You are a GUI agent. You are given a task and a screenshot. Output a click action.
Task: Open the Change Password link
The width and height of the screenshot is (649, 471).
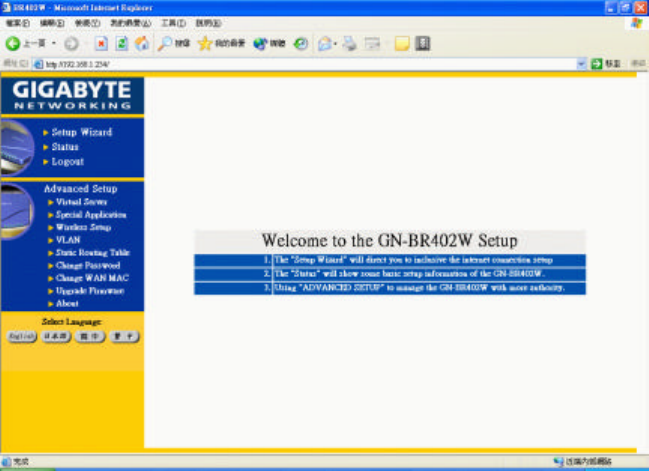(88, 265)
